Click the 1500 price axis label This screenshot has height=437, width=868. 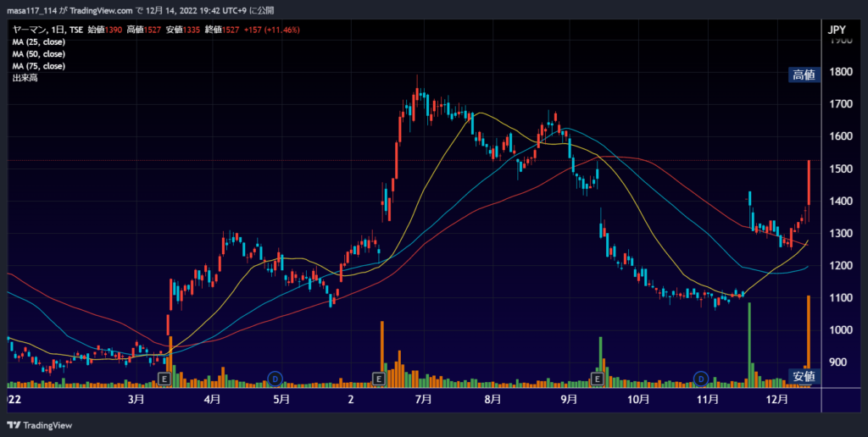840,169
